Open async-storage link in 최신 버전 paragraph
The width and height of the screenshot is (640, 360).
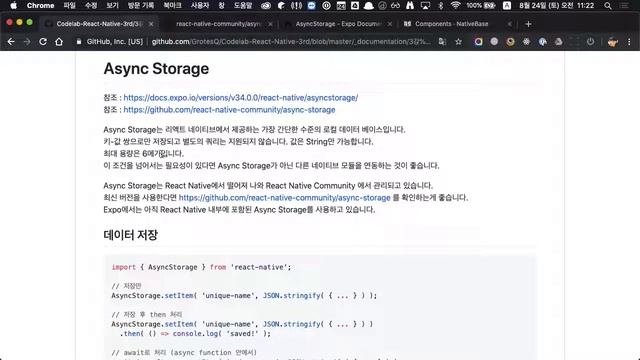pos(284,198)
